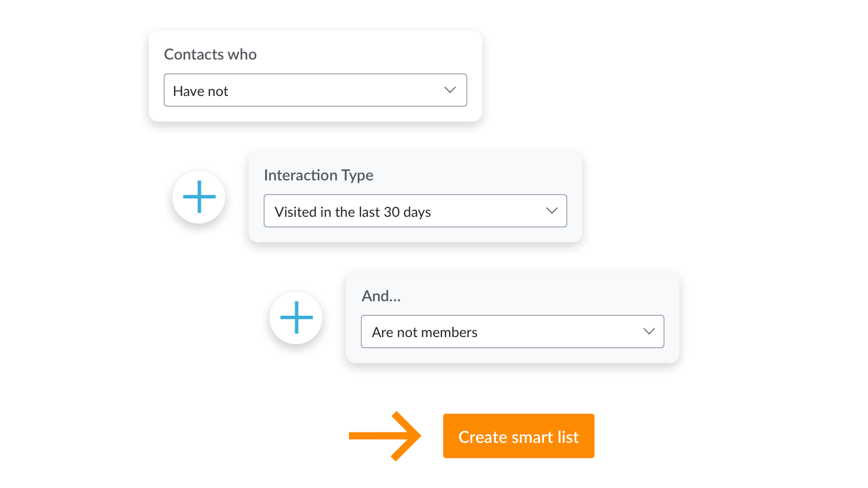Click the chevron in the Are not members field
Viewport: 868px width, 488px height.
tap(649, 331)
